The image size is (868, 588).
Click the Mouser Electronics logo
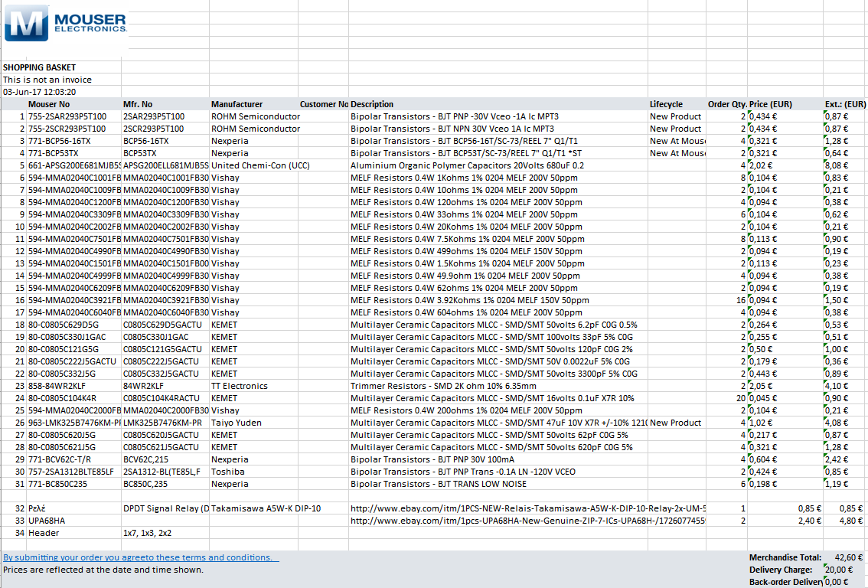pos(65,23)
